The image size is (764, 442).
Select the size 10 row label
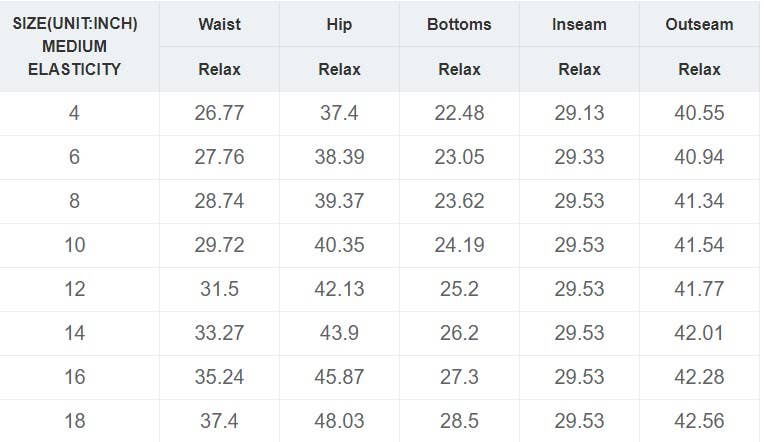pyautogui.click(x=75, y=245)
